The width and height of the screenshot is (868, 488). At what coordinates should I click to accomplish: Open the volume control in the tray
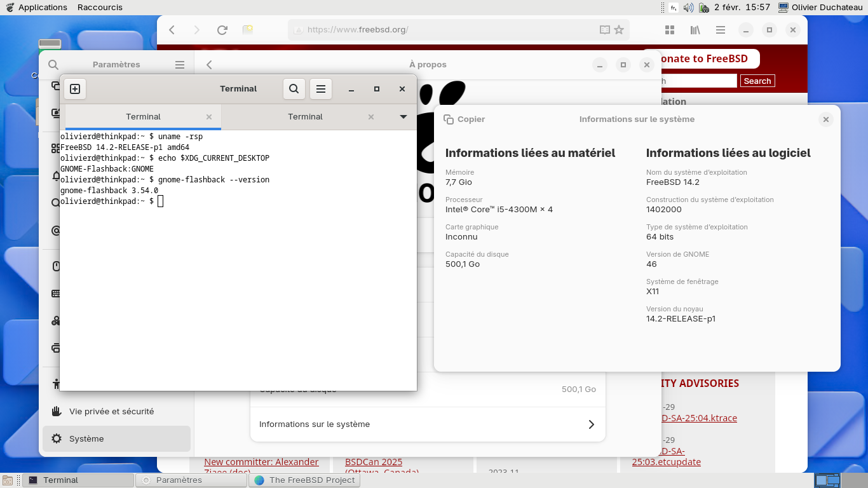[x=689, y=8]
